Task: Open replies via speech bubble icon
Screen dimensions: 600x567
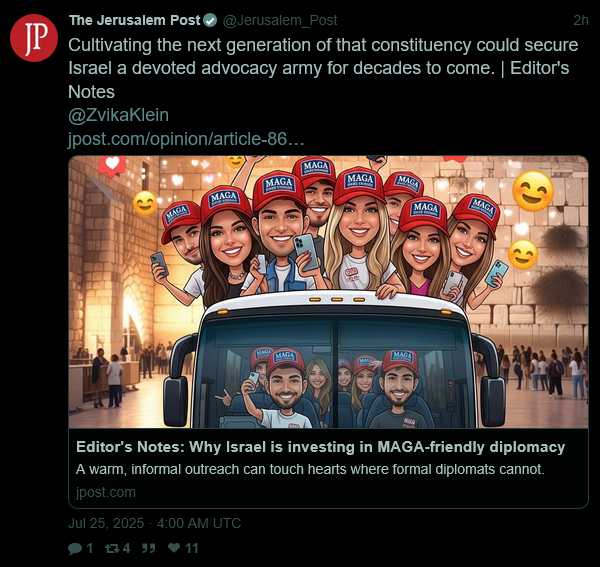Action: pyautogui.click(x=75, y=549)
